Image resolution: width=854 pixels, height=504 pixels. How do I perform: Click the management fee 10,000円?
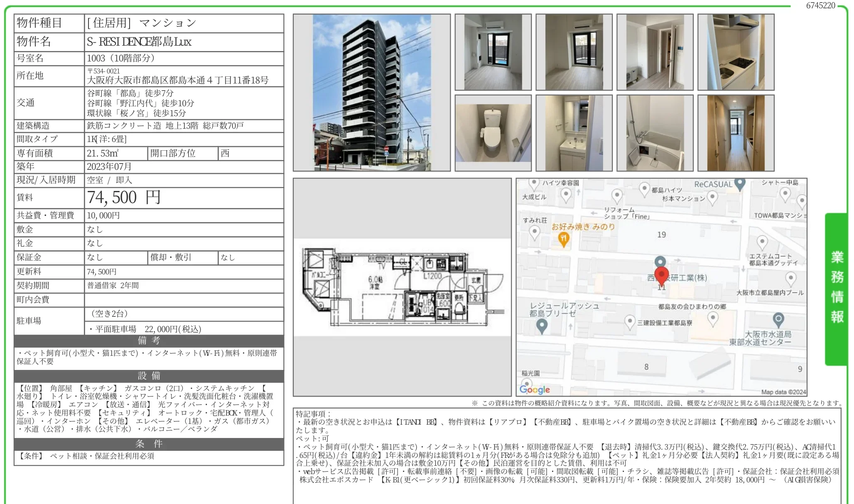(103, 215)
